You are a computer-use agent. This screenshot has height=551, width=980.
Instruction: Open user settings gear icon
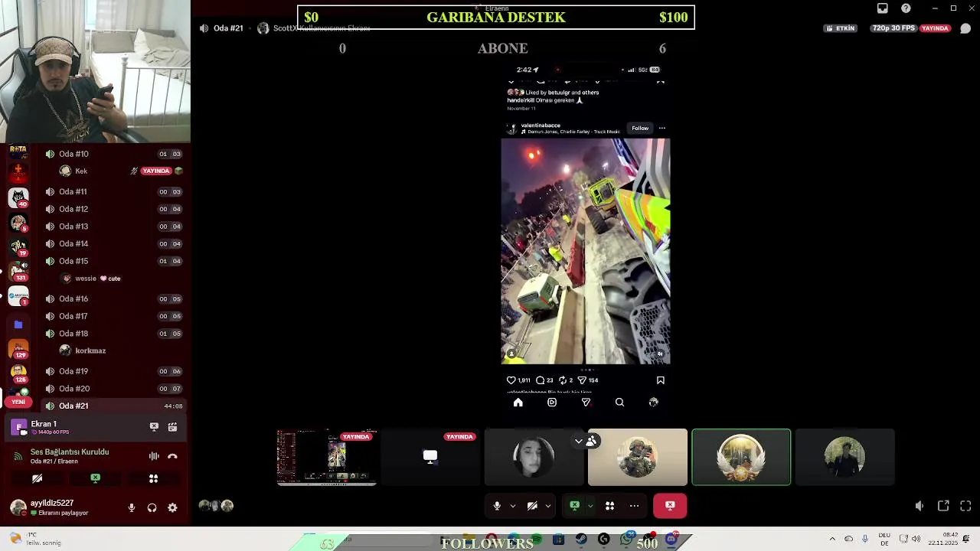coord(172,507)
